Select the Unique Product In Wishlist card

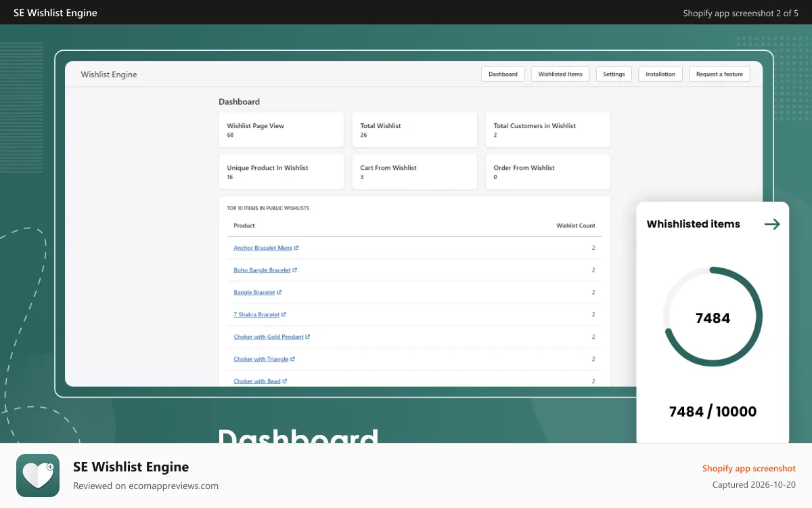click(281, 172)
